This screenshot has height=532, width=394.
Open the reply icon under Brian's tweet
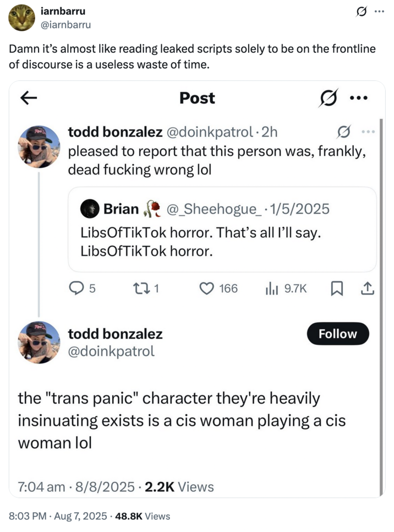(x=77, y=288)
